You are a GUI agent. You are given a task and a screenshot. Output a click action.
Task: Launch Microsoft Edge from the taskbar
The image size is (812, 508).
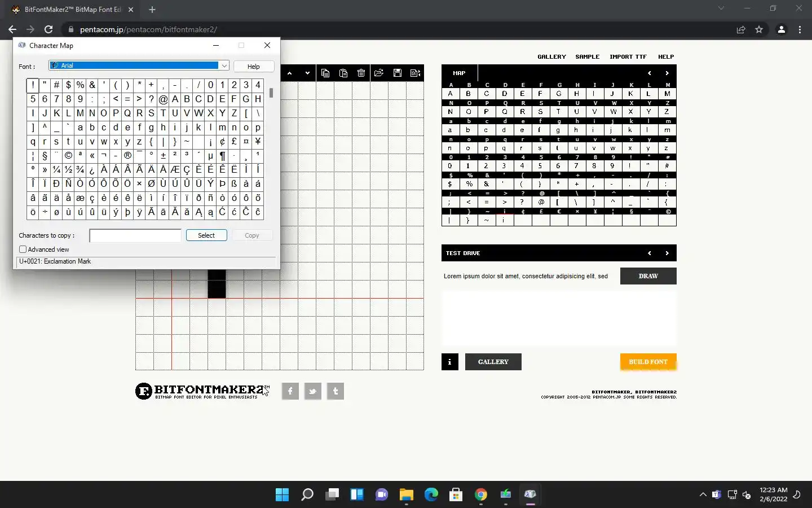click(x=431, y=494)
